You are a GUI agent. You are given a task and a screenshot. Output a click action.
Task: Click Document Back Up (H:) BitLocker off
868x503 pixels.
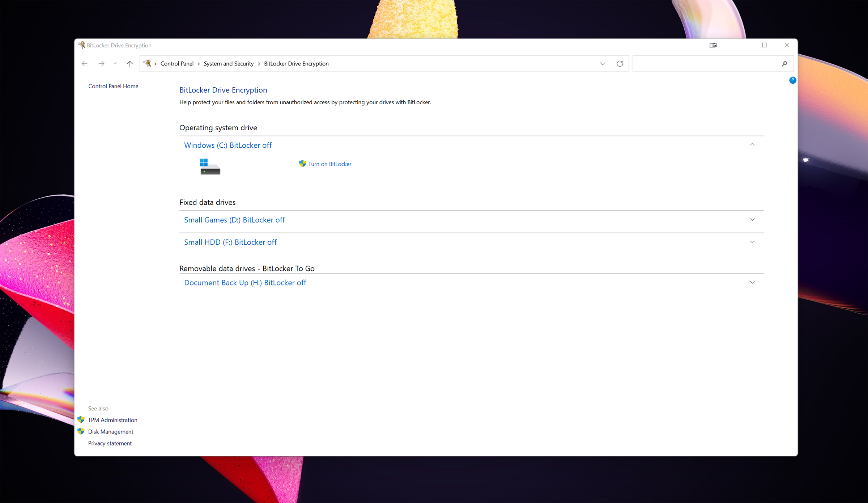coord(245,283)
